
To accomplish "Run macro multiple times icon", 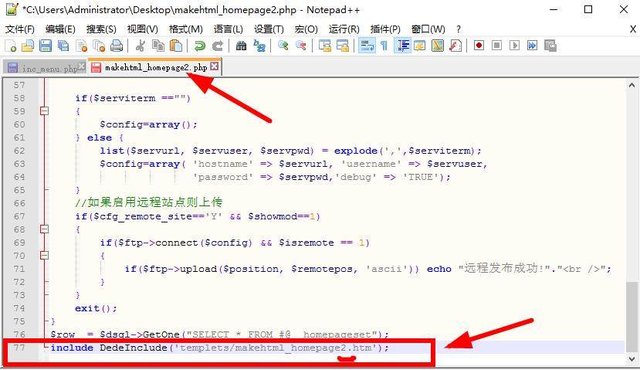I will 532,46.
